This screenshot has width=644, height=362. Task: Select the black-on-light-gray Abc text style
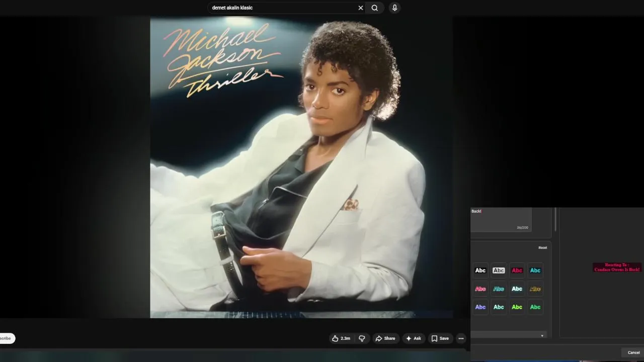[x=499, y=270]
